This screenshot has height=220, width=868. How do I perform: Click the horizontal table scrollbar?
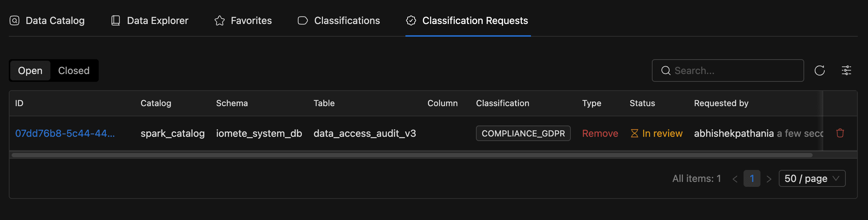point(412,155)
